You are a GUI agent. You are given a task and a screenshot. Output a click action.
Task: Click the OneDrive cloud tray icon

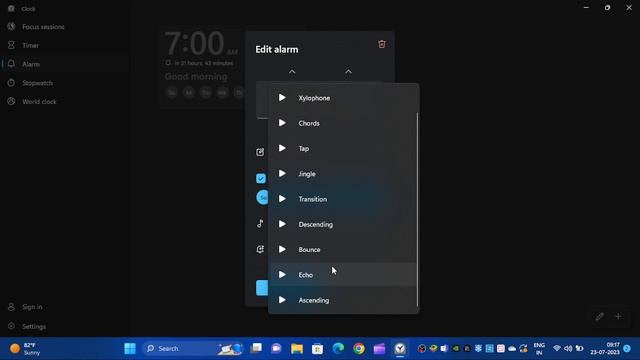coord(512,349)
